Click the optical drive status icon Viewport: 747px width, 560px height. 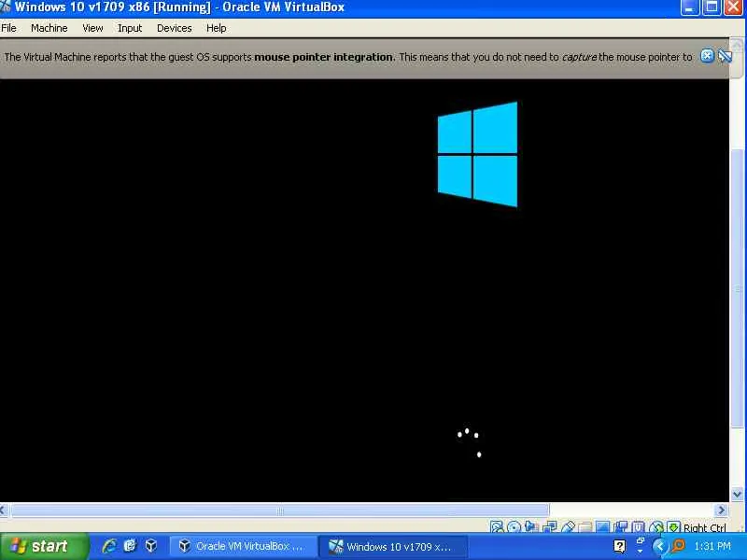click(514, 527)
